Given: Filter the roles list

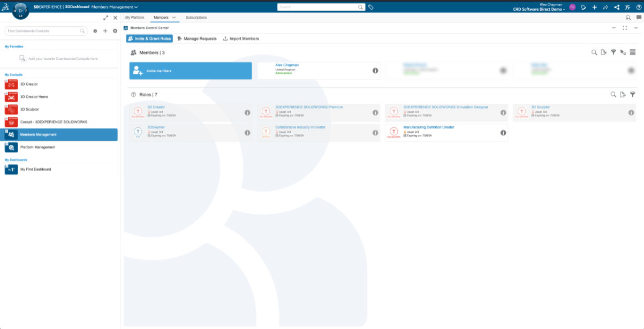Looking at the screenshot, I should (632, 95).
